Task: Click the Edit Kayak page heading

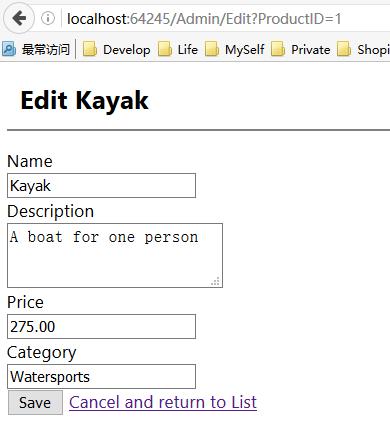Action: click(x=84, y=101)
